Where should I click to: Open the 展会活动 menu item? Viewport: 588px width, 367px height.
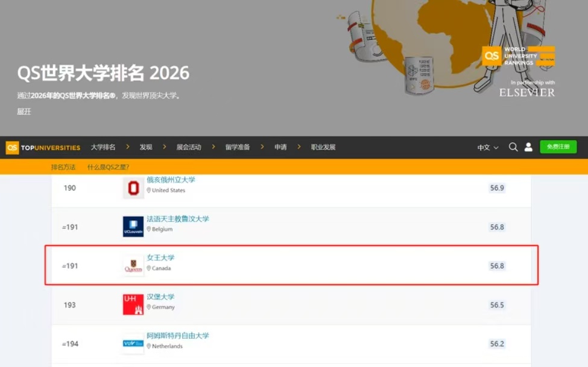click(x=189, y=147)
